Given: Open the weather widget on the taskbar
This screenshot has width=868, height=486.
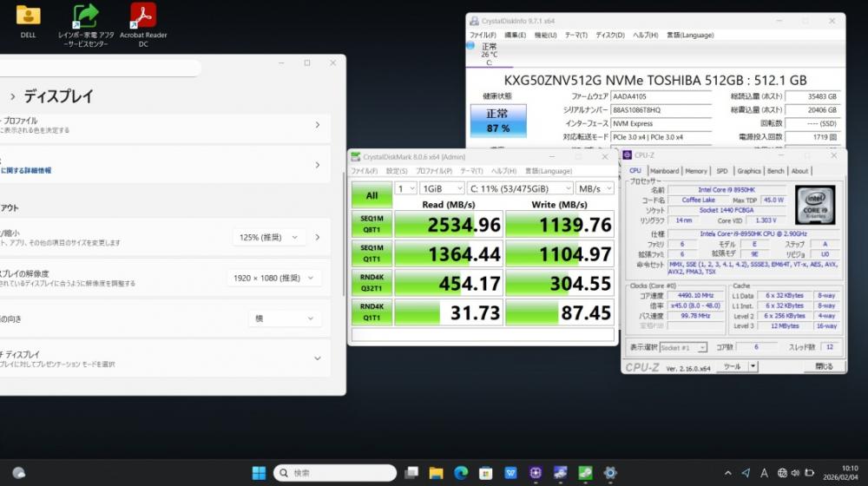Looking at the screenshot, I should coord(19,473).
